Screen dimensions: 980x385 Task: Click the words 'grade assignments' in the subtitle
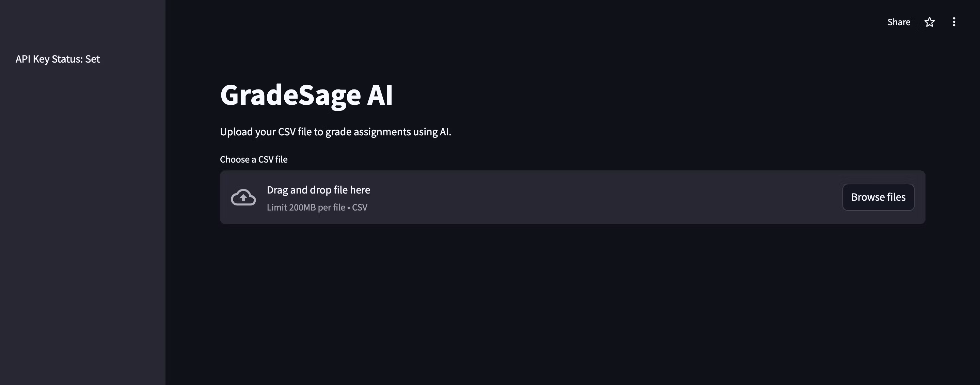click(368, 132)
